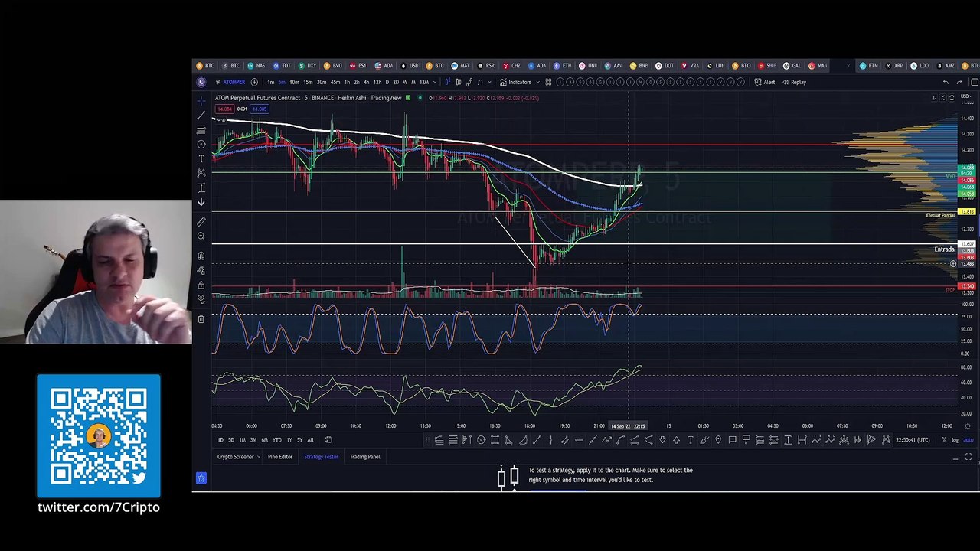Close the active browser tab
Viewport: 980px width, 551px height.
(x=848, y=66)
